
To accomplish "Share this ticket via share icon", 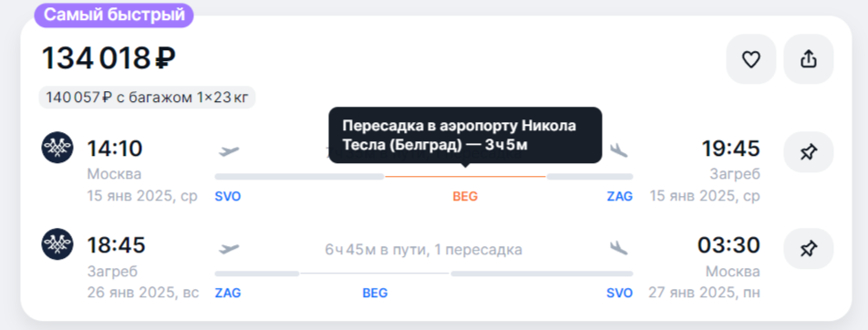I will 808,59.
